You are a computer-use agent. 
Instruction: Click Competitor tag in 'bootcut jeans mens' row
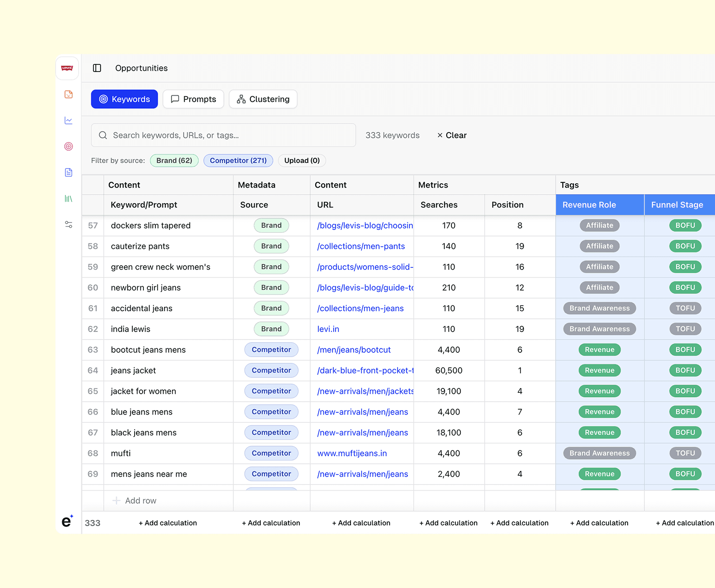point(271,350)
